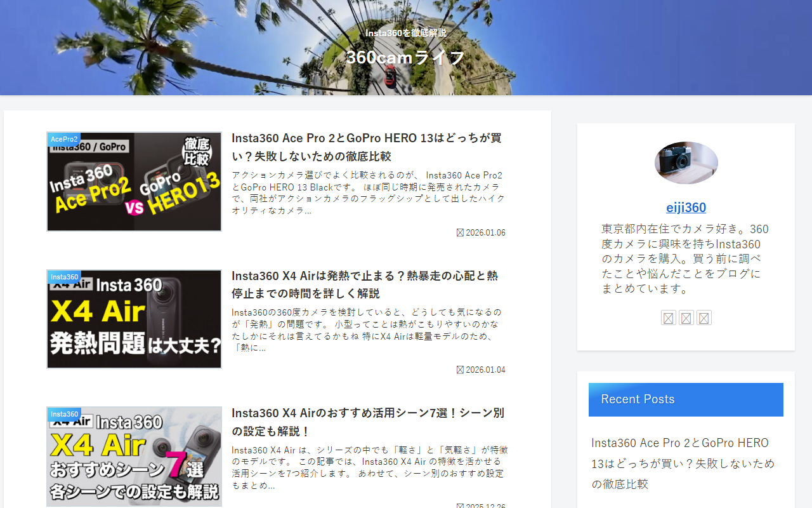
Task: Click the eiji360 profile description text
Action: tap(685, 258)
